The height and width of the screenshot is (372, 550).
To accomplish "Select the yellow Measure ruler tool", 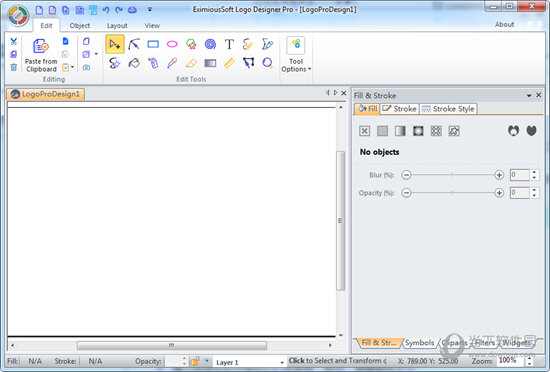I will click(x=229, y=63).
